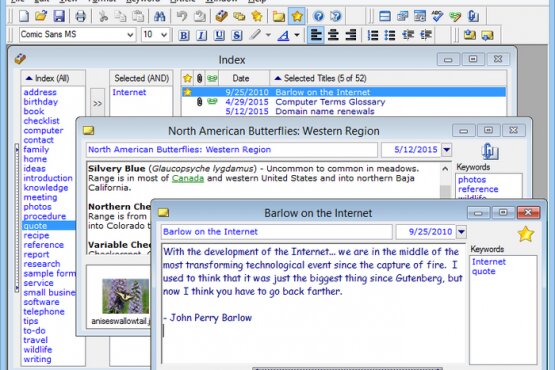Click the Index card-box toolbar icon

pyautogui.click(x=222, y=16)
